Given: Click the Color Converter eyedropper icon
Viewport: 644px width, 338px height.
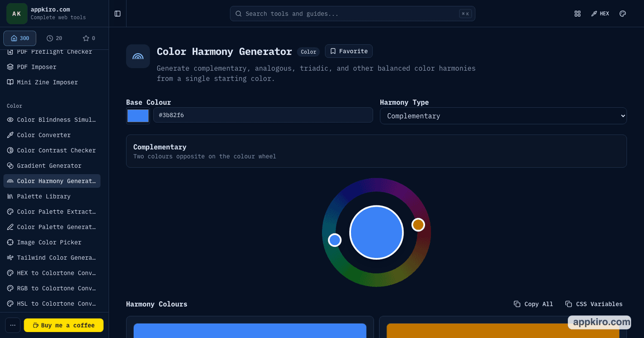Looking at the screenshot, I should (10, 135).
